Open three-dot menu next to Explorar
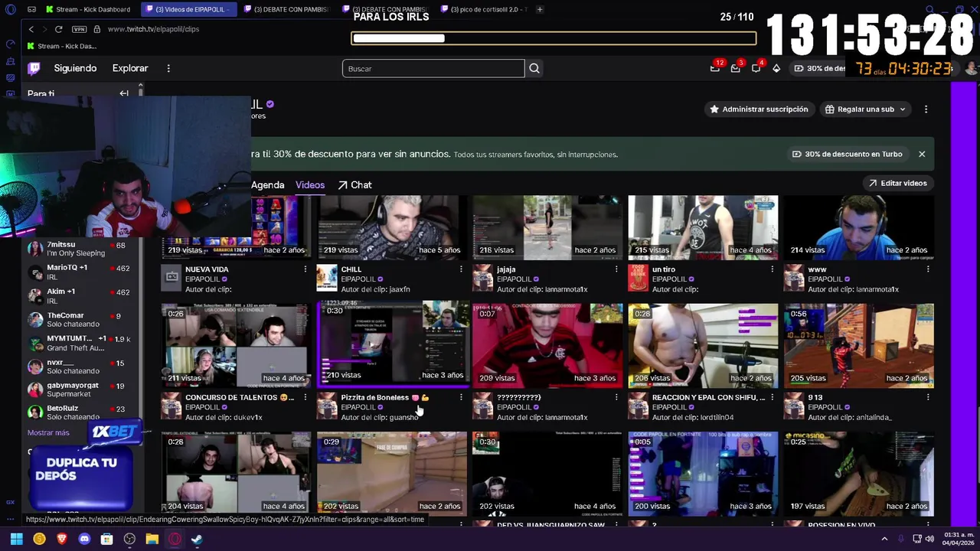 coord(168,68)
